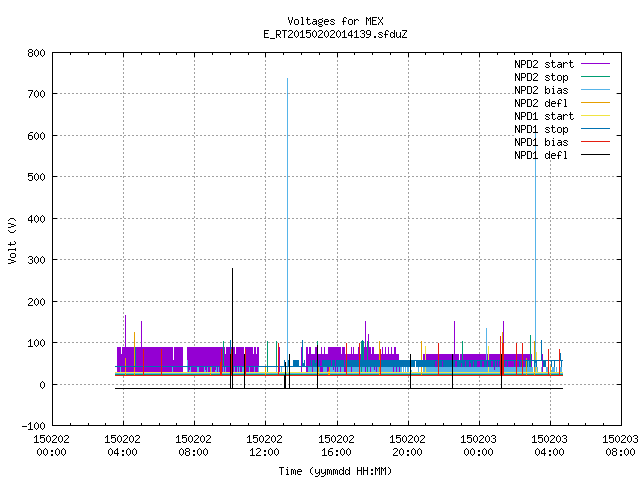
Task: Click the 150202 12:00 time axis tick label
Action: click(265, 446)
